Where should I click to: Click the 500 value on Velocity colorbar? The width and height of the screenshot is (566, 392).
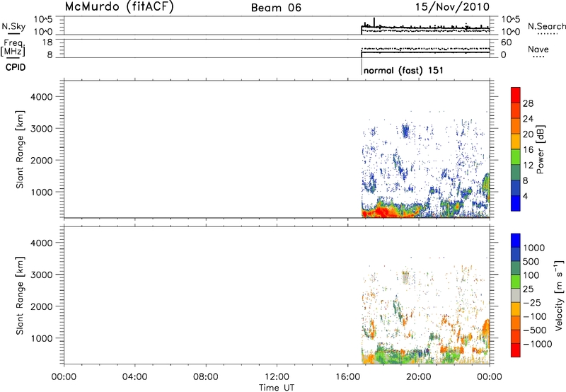click(532, 262)
